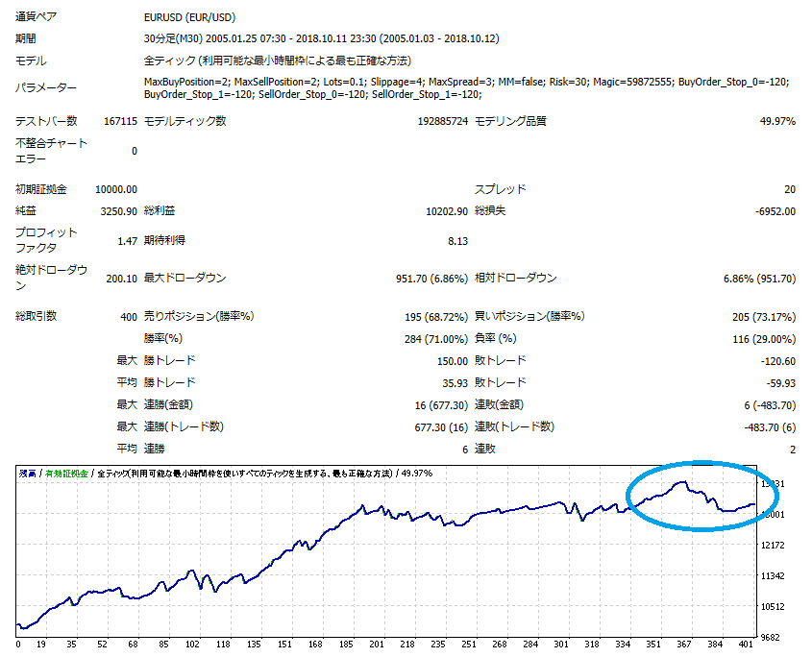Click the initial deposit value 10000.00
This screenshot has height=657, width=812.
[x=116, y=190]
